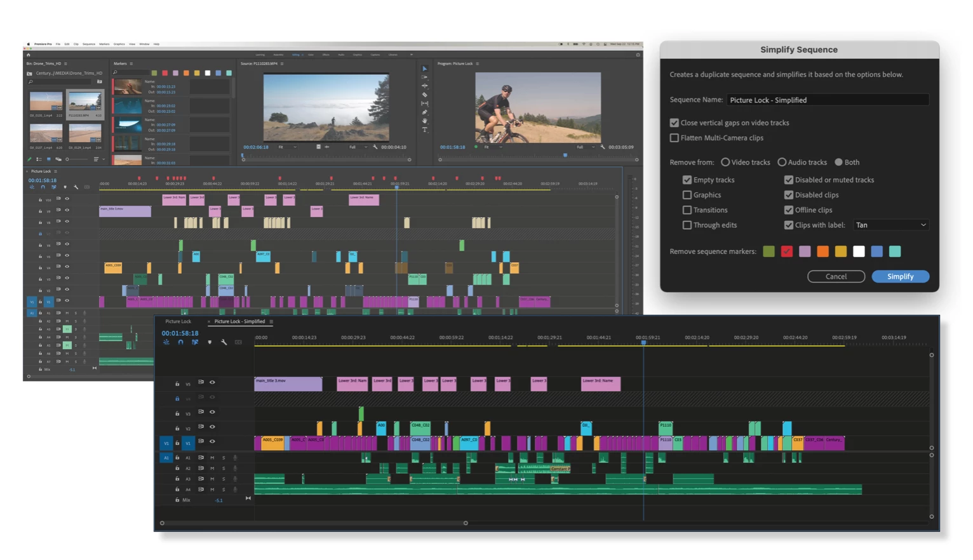The height and width of the screenshot is (560, 973).
Task: Switch to the Picture Lock timeline tab
Action: [x=178, y=322]
